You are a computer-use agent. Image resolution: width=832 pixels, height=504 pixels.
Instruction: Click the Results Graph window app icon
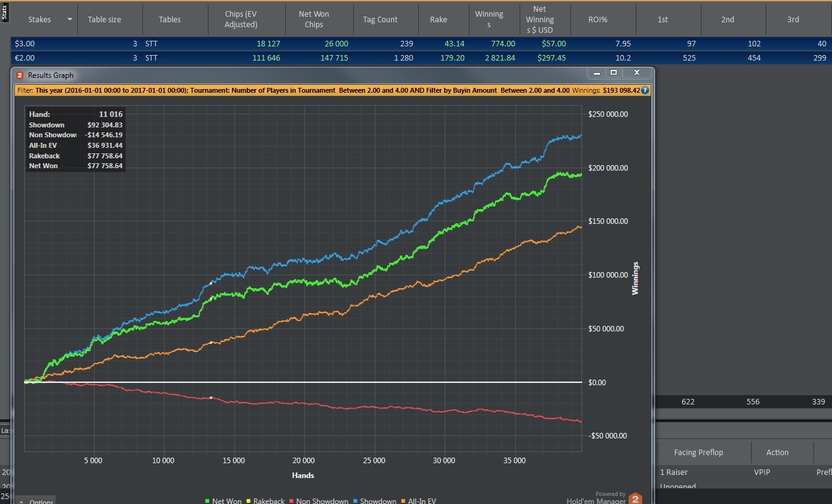(20, 75)
